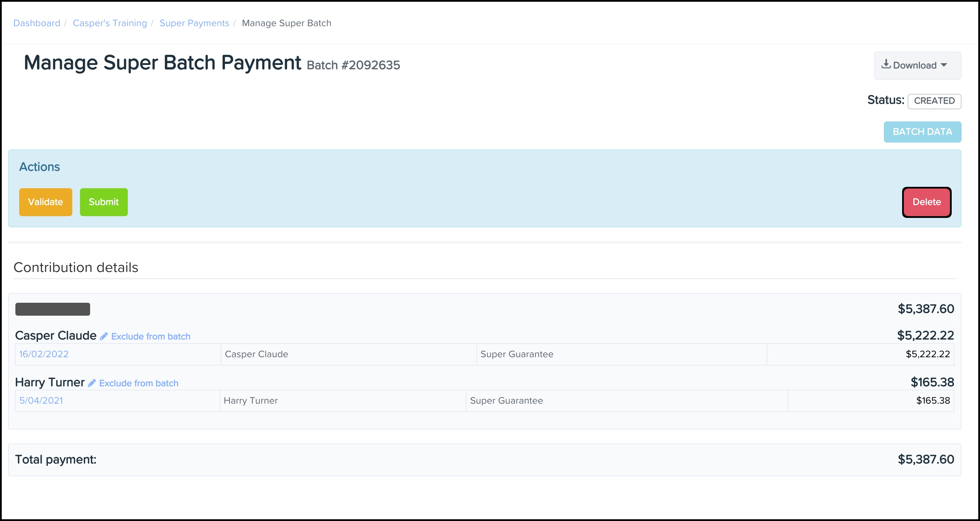Exclude Casper Claude from batch
This screenshot has width=980, height=521.
151,337
